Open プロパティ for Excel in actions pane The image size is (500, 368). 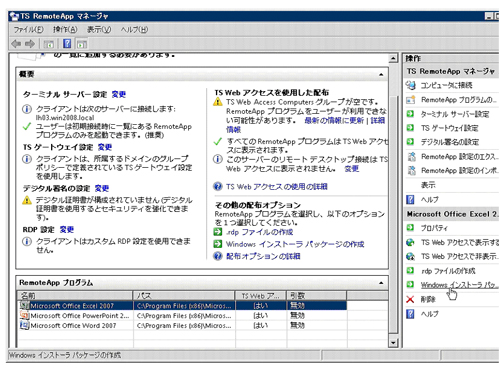pyautogui.click(x=434, y=228)
